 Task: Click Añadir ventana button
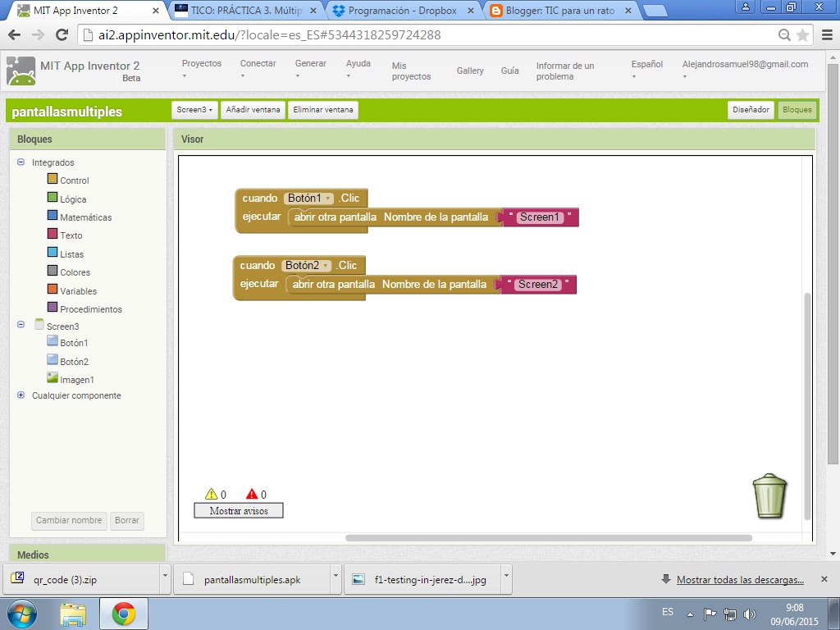[253, 110]
